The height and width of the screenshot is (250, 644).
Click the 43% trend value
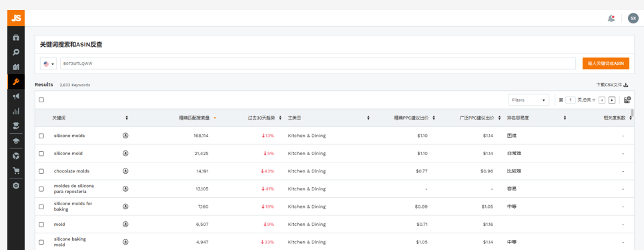click(x=268, y=171)
